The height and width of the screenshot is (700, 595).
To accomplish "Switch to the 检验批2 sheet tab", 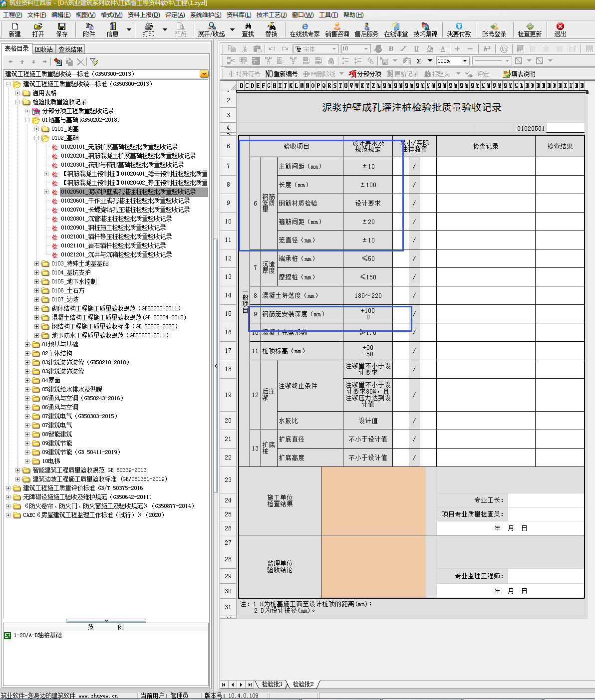I will [x=303, y=684].
